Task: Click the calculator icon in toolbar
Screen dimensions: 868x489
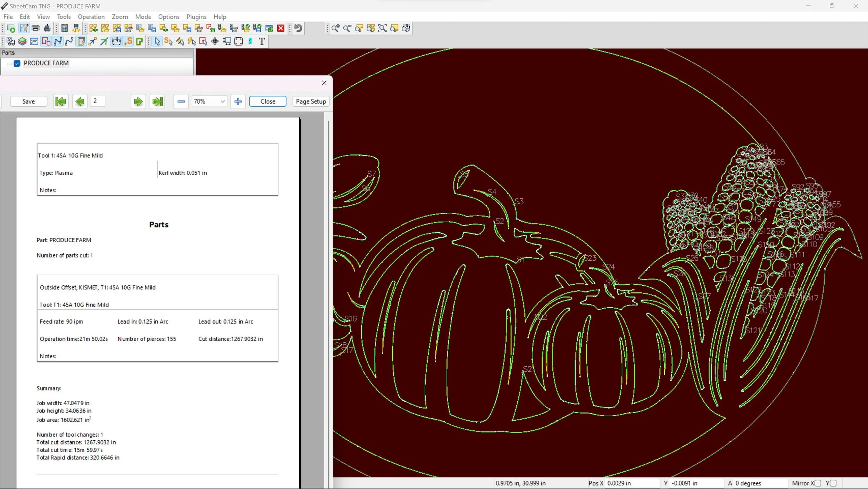Action: [64, 28]
